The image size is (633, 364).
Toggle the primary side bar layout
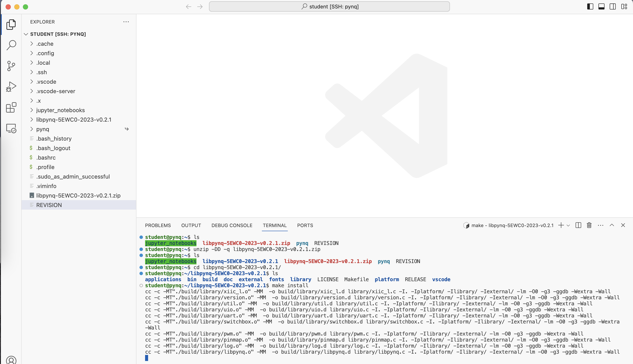coord(590,7)
